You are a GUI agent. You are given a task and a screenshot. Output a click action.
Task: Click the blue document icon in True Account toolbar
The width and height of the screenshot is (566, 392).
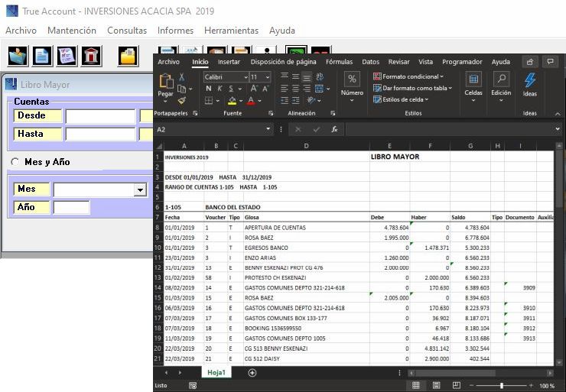tap(42, 56)
